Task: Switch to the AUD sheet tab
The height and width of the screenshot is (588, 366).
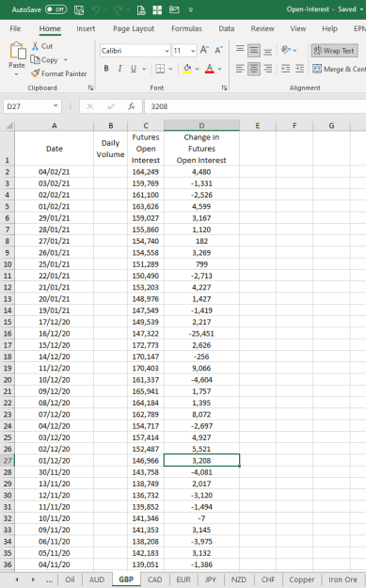Action: tap(97, 580)
